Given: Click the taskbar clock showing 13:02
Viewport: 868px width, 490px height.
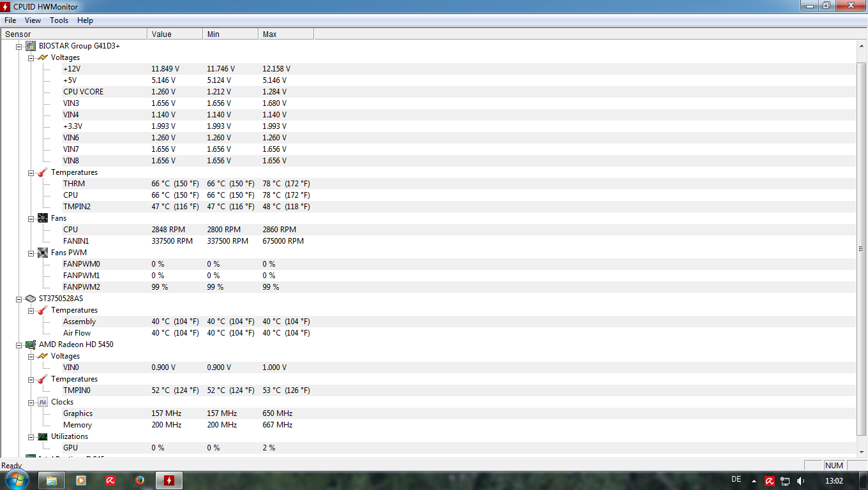Looking at the screenshot, I should click(834, 481).
